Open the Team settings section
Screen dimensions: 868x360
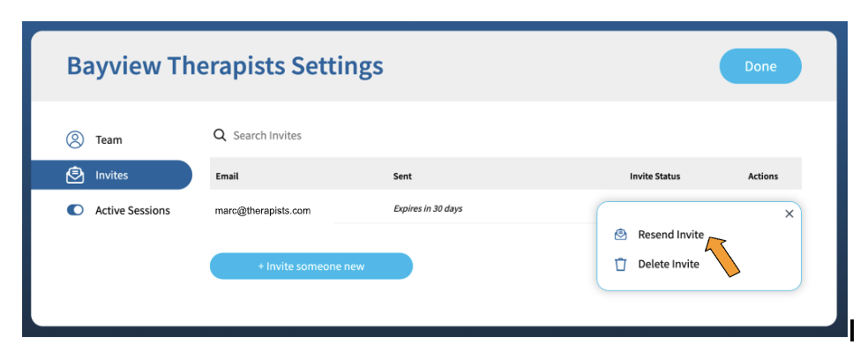tap(108, 139)
